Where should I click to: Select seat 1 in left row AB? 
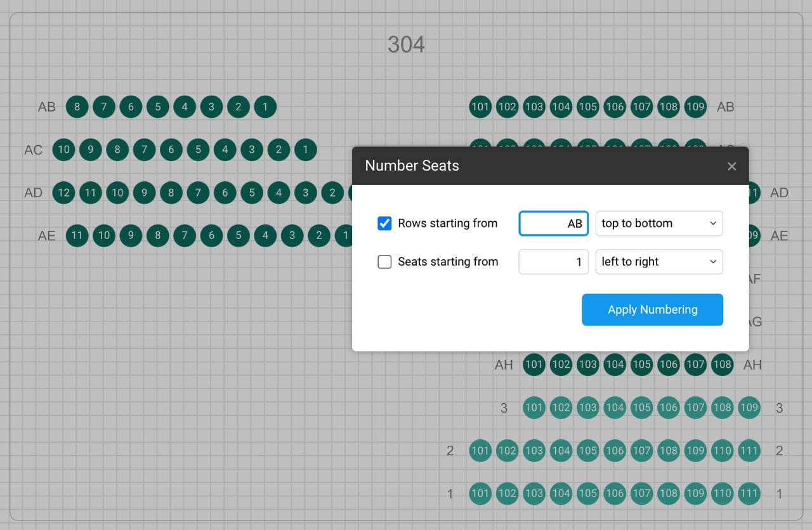(265, 107)
